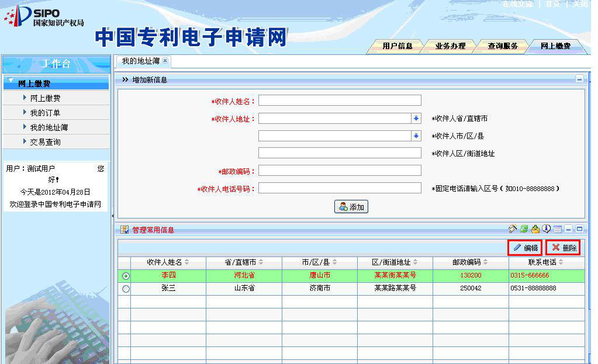Open the 查询服务 tab
The image size is (598, 364).
[503, 46]
